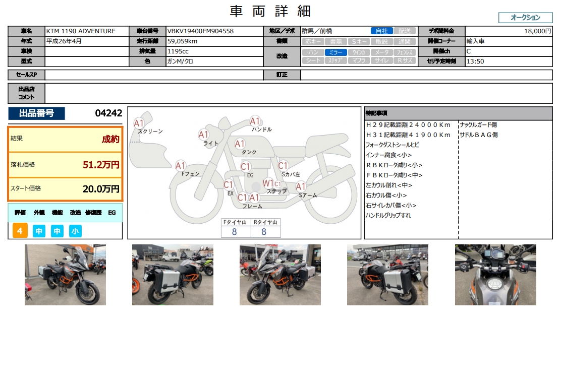Click the empty セールスP field
Image resolution: width=561 pixels, height=392 pixels.
pos(154,75)
